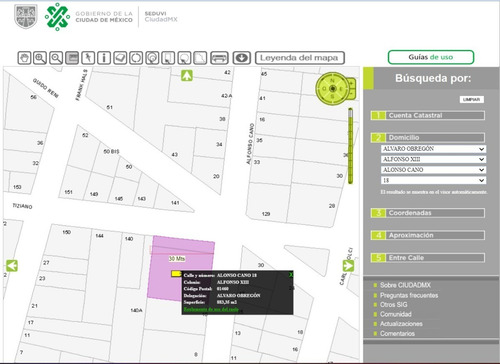Image resolution: width=500 pixels, height=364 pixels.
Task: Pan map west with green left arrow
Action: click(x=12, y=266)
